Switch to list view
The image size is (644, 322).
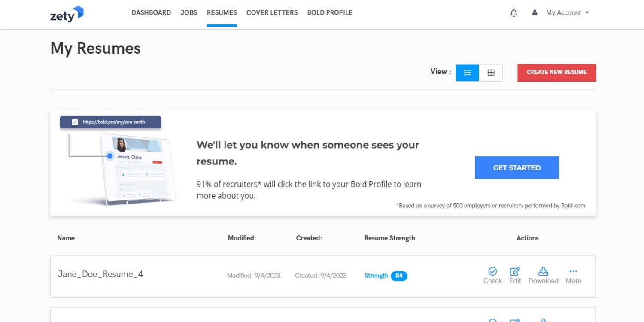coord(467,73)
